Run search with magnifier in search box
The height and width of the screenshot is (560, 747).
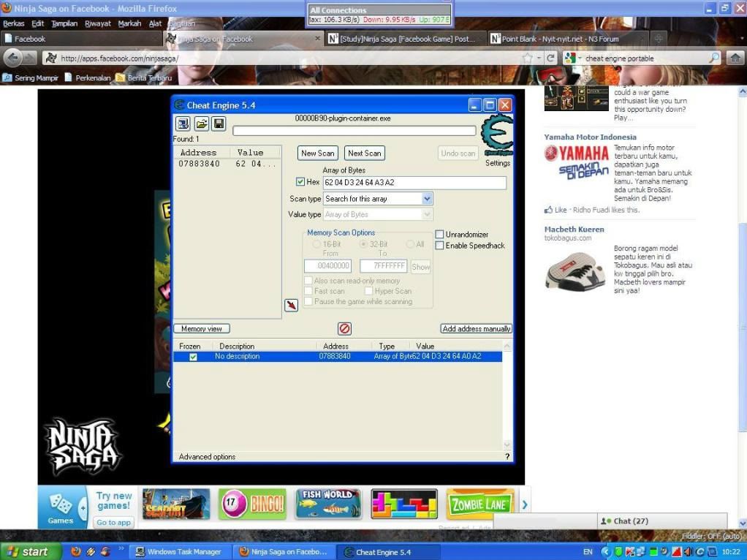pyautogui.click(x=713, y=58)
